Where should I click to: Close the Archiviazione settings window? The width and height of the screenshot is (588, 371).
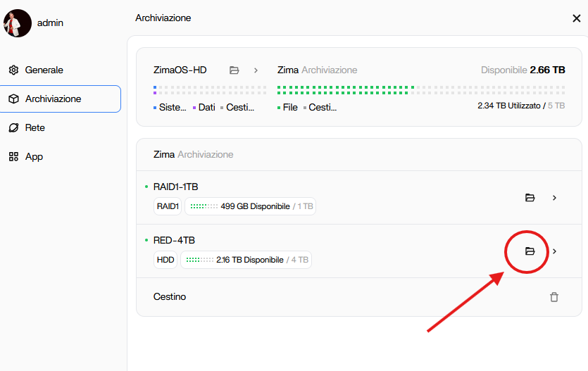[x=576, y=18]
